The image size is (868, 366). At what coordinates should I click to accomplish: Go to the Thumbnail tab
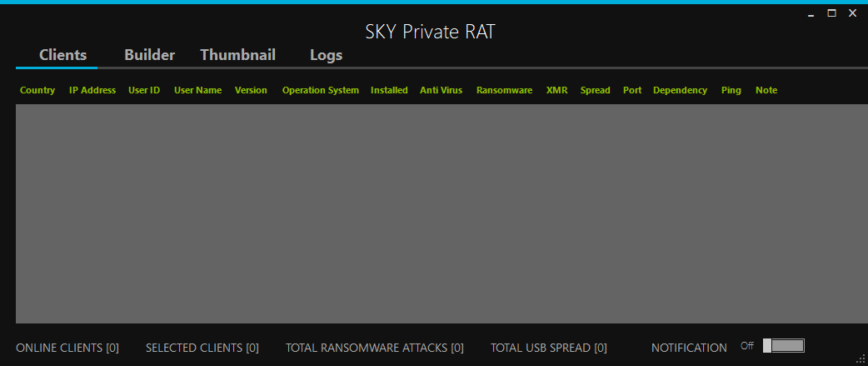237,55
